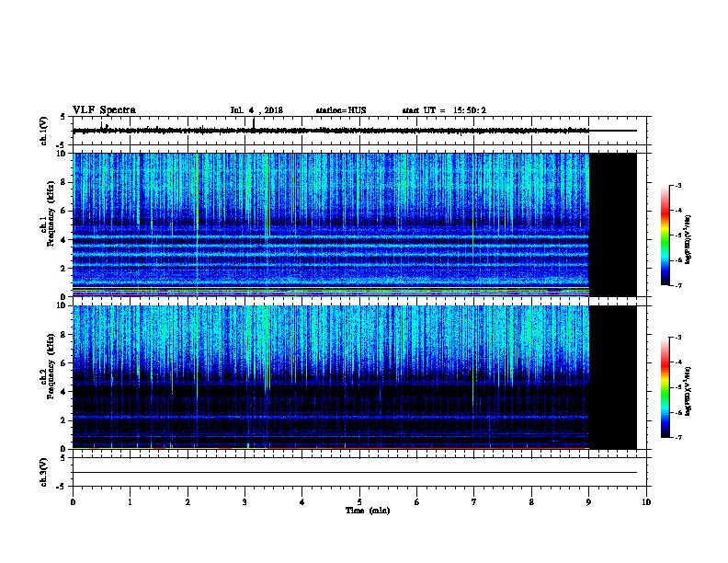Click the '-7' value on ch.1 color bar
Image resolution: width=728 pixels, height=563 pixels.
677,285
